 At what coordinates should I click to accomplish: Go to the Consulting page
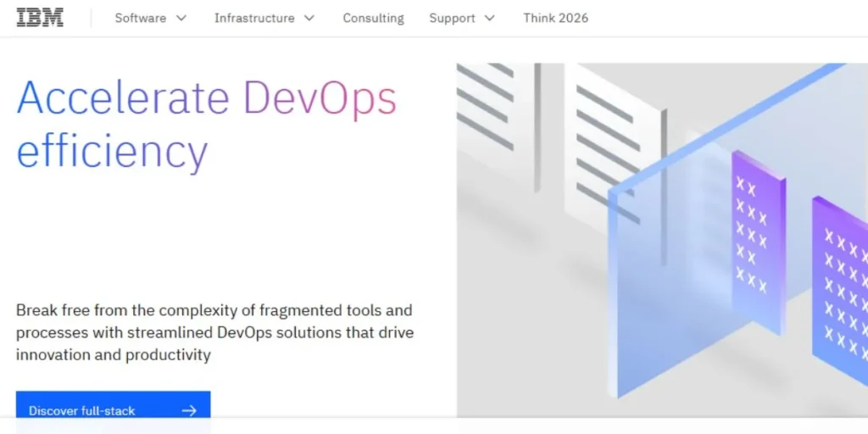(x=373, y=18)
